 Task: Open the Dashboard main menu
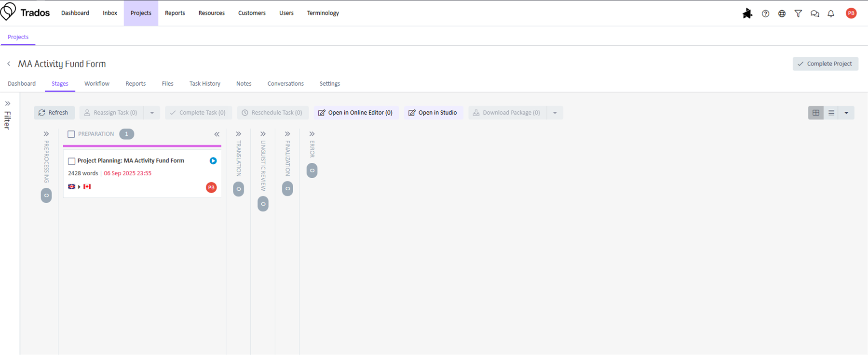[x=75, y=13]
